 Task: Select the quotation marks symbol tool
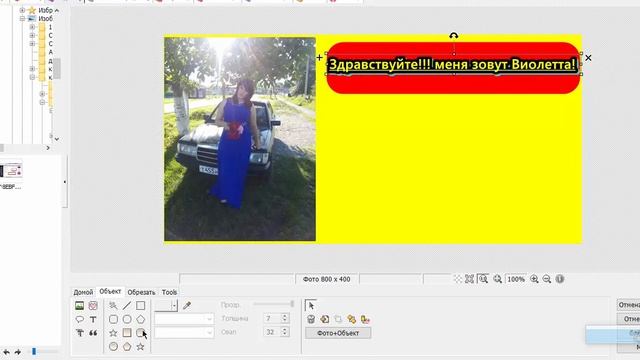pyautogui.click(x=93, y=333)
